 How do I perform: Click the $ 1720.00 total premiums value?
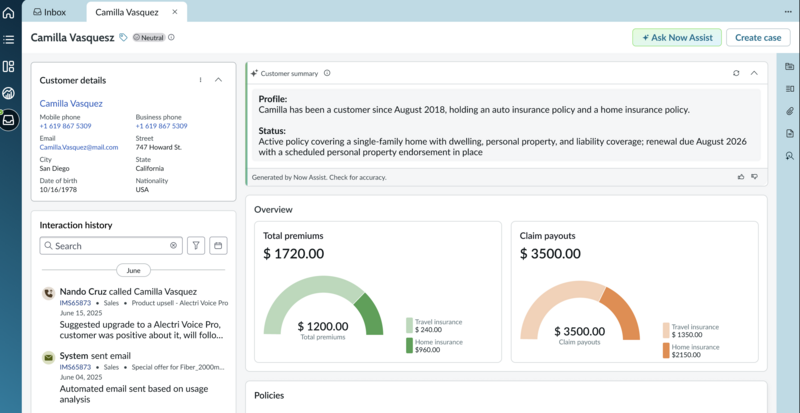click(293, 253)
